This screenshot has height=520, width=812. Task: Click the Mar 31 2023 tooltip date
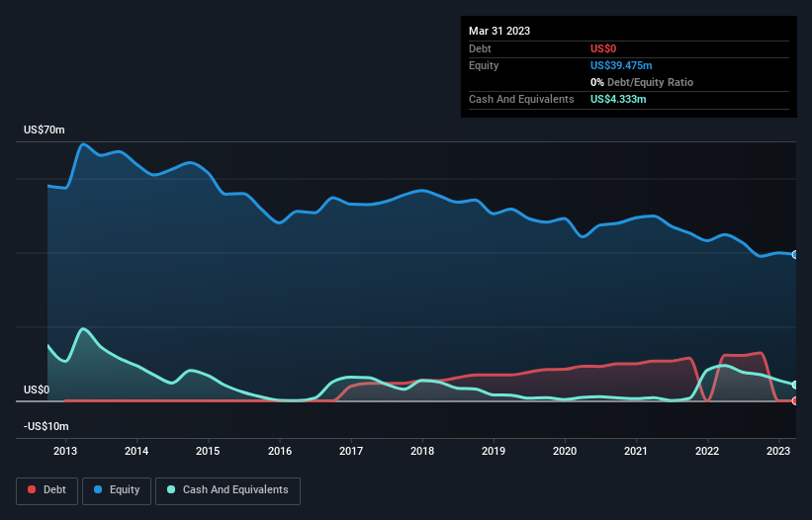[x=499, y=31]
